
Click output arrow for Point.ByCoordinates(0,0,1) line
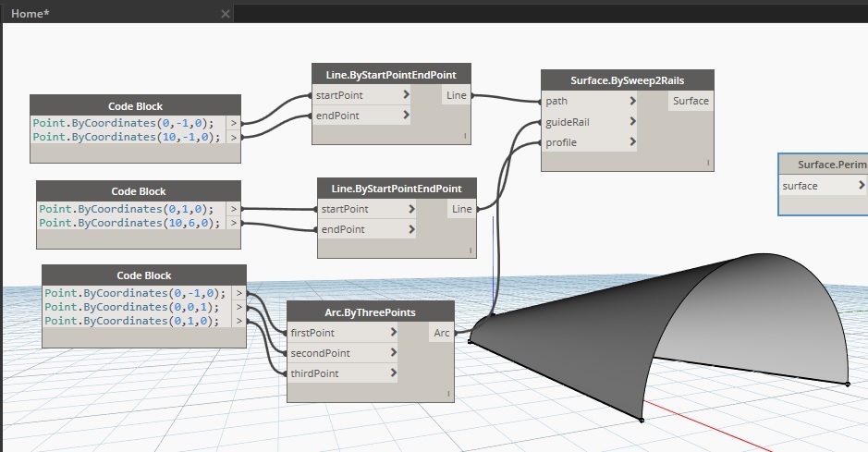pyautogui.click(x=239, y=307)
